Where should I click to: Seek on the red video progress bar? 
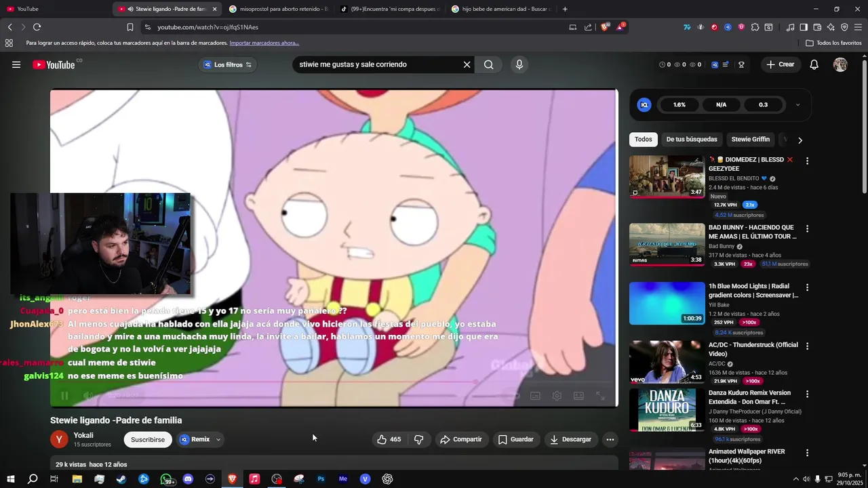[x=332, y=382]
